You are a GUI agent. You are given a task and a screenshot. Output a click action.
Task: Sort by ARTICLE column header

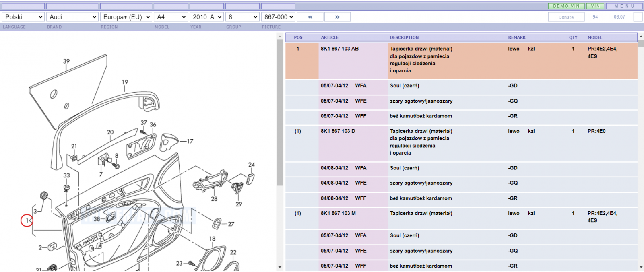tap(330, 37)
